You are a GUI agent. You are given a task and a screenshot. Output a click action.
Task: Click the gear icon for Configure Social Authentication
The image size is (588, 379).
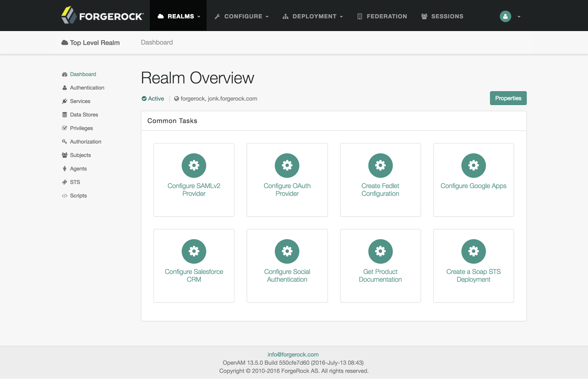tap(287, 251)
